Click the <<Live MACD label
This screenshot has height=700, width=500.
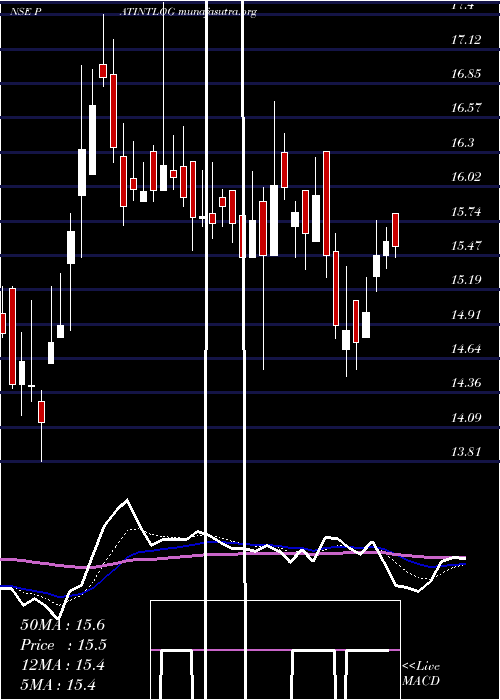click(x=421, y=674)
